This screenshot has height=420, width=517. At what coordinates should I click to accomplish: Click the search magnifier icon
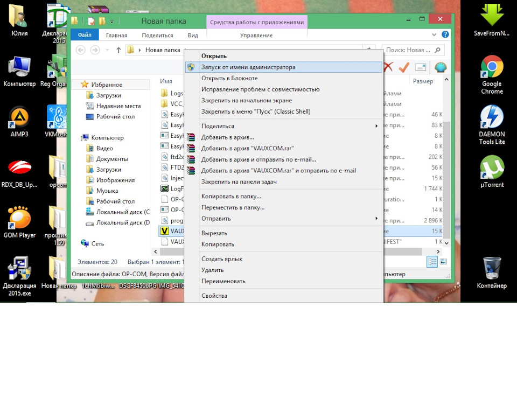pyautogui.click(x=437, y=50)
